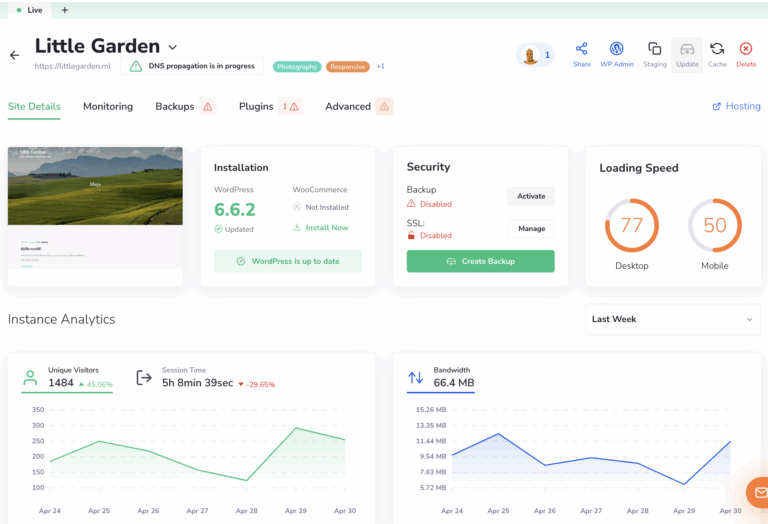Click the Mobile score 50 gauge

pyautogui.click(x=715, y=225)
